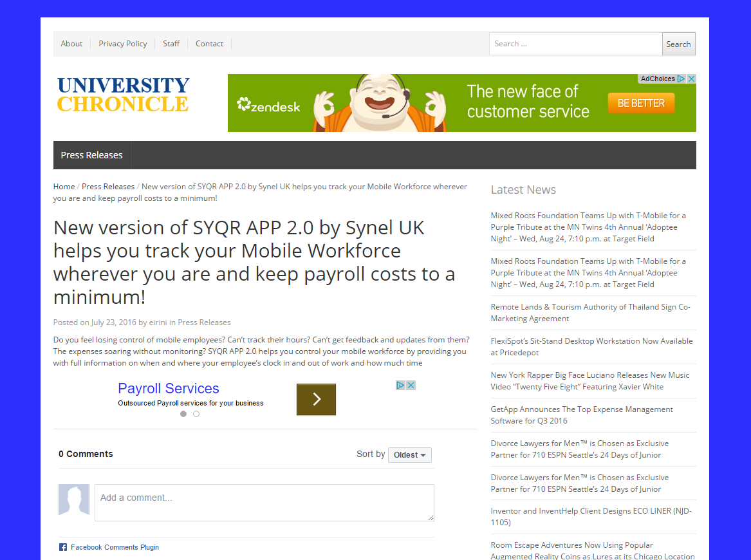Viewport: 751px width, 560px height.
Task: Open the Sort by Oldest dropdown
Action: point(409,455)
